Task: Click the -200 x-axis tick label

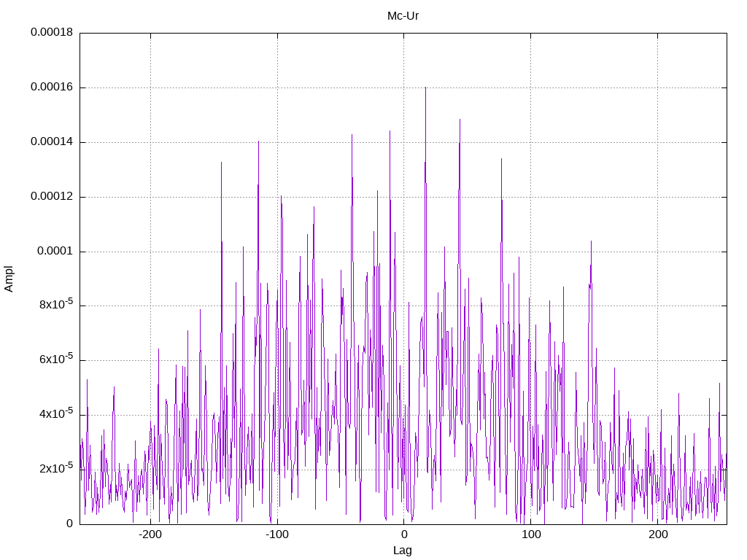Action: 150,534
